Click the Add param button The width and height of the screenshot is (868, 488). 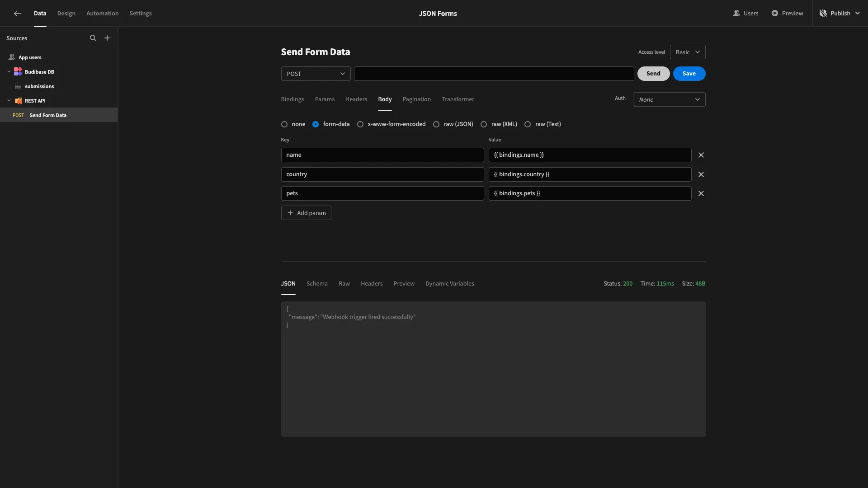(306, 213)
